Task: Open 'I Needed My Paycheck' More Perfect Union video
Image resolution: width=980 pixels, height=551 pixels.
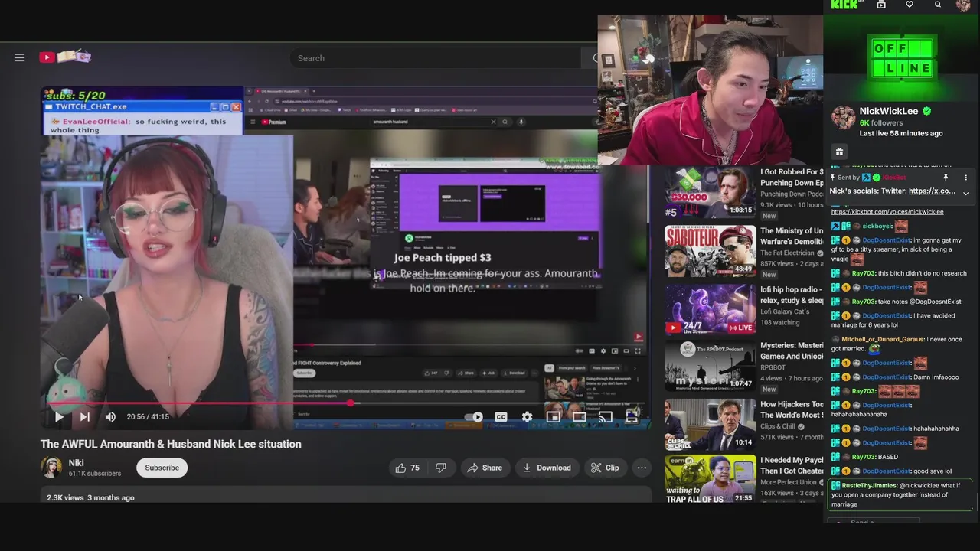Action: click(x=710, y=480)
